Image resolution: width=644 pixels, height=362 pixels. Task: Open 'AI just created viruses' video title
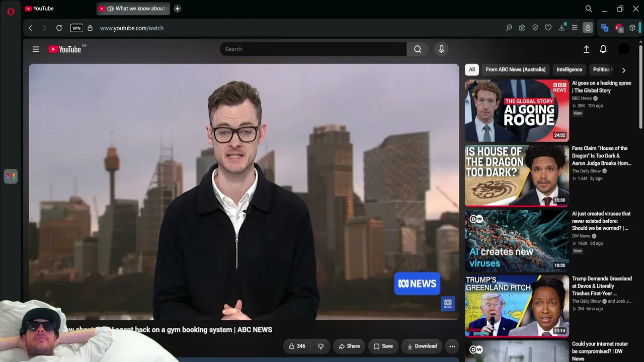click(x=601, y=221)
